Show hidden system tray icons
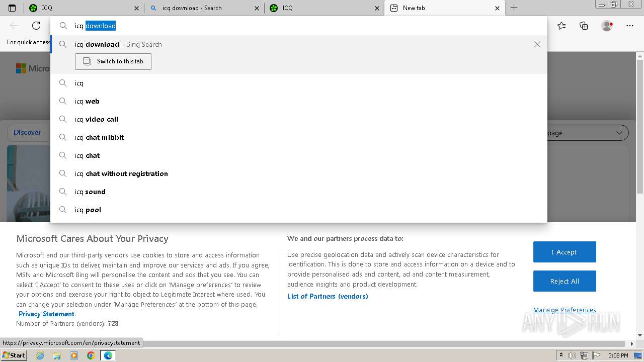 click(x=561, y=355)
